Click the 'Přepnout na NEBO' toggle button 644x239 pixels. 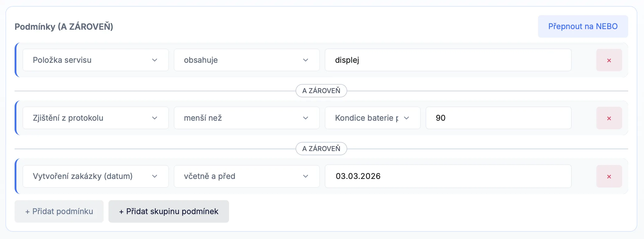[x=583, y=26]
